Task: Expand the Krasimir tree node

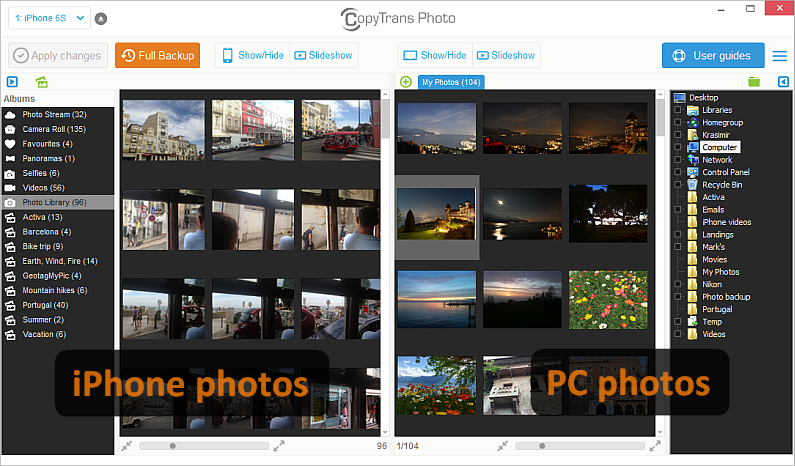Action: (x=678, y=134)
